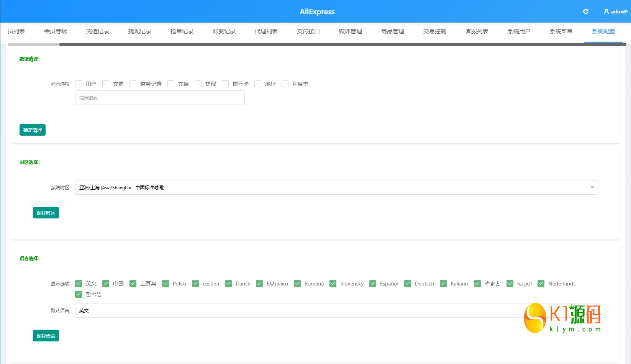Uncheck the Polski language checkbox
The image size is (631, 364).
tap(166, 284)
